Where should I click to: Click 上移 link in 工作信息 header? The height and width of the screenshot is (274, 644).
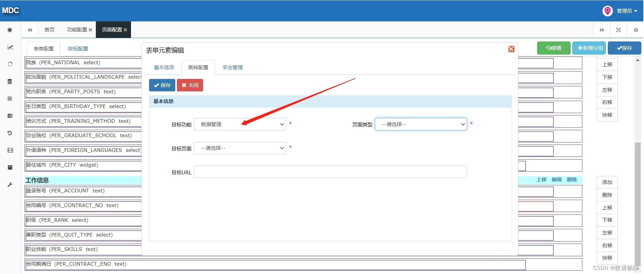point(541,180)
